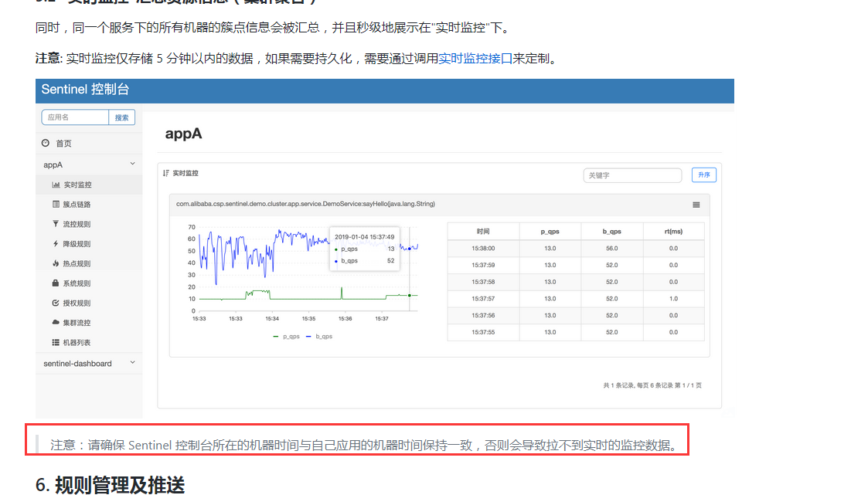Toggle the p_qps legend entry

point(286,336)
